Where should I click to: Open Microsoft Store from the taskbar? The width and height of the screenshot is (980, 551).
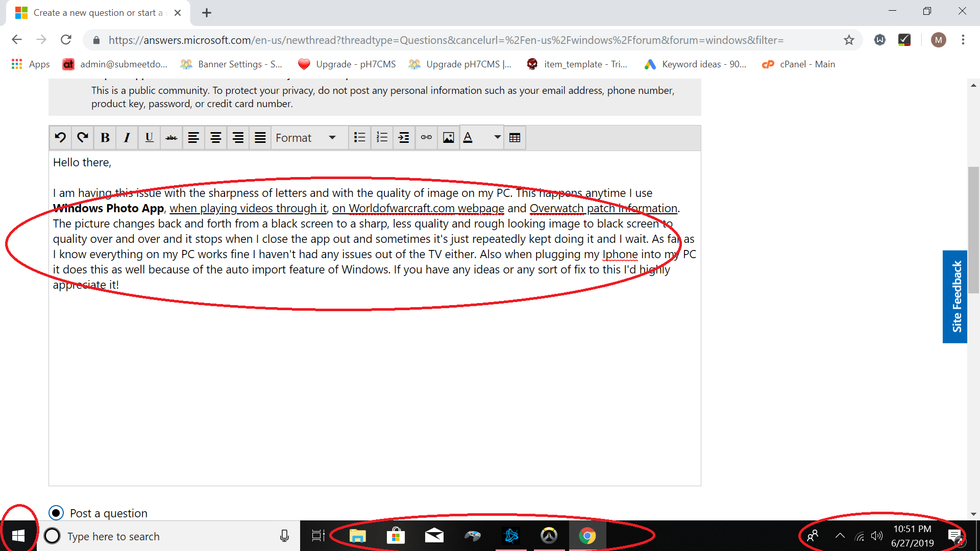point(396,536)
